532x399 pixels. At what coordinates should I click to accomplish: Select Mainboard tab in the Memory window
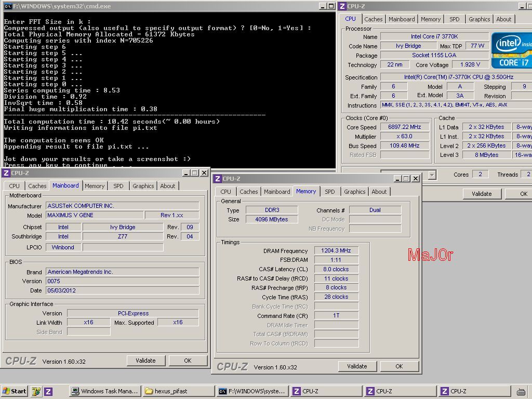[277, 192]
